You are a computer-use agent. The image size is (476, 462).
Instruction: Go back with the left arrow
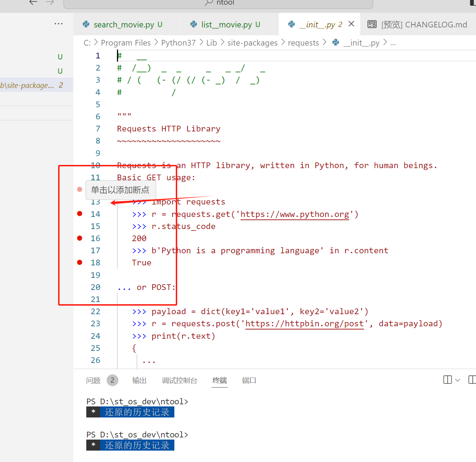click(34, 2)
